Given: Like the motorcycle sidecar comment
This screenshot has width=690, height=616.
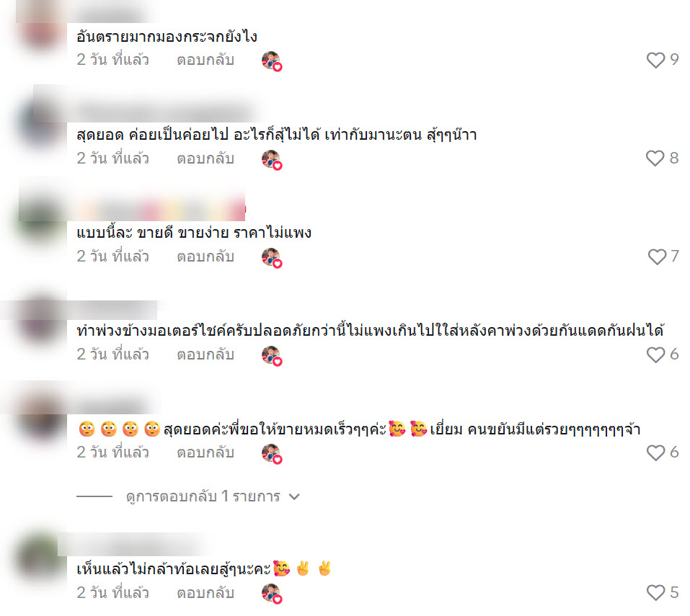Looking at the screenshot, I should pyautogui.click(x=655, y=354).
